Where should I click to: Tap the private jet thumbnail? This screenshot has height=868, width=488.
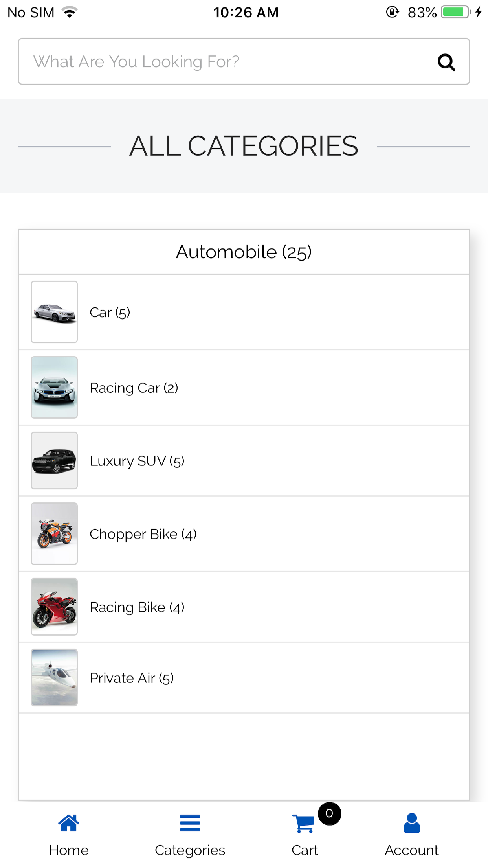coord(54,678)
